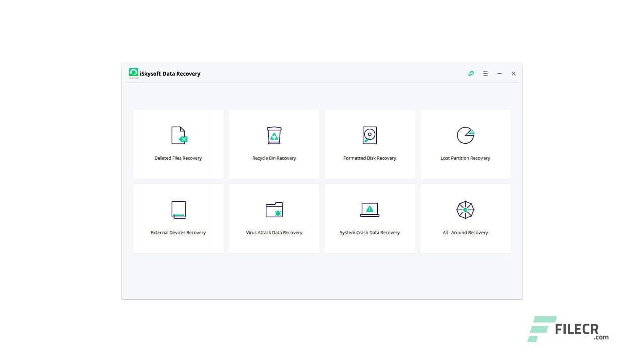Click the iSkysoft logo in the title bar
Image resolution: width=644 pixels, height=362 pixels.
[133, 73]
